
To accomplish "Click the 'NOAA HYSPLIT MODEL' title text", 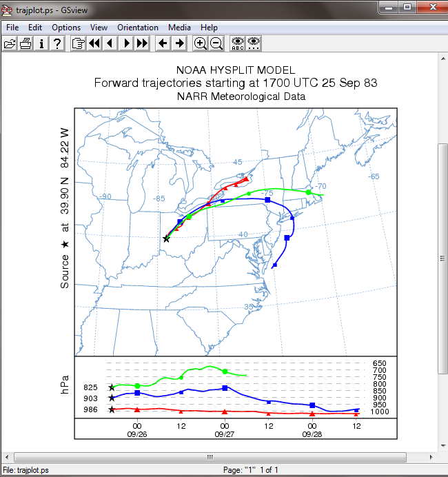I will (x=236, y=70).
